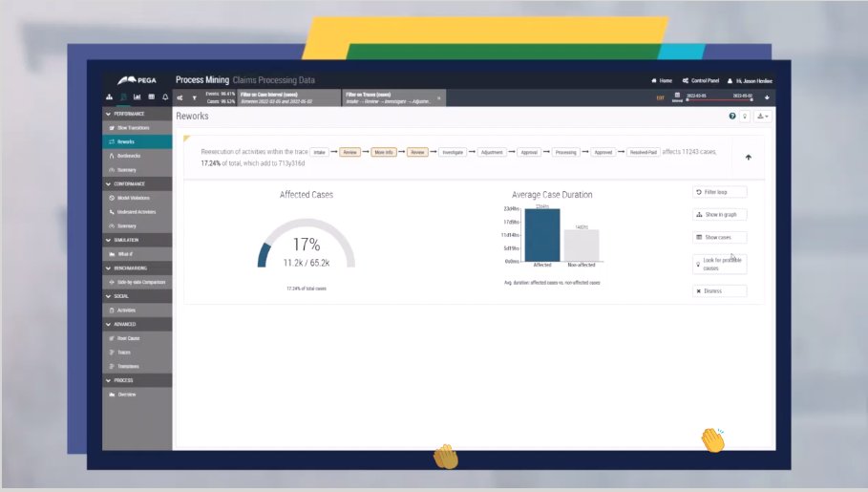Open Root Cause in sidebar

(x=138, y=338)
